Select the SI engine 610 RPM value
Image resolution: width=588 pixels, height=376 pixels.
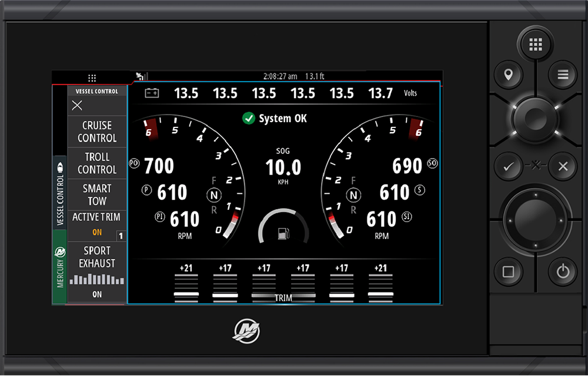(x=382, y=219)
